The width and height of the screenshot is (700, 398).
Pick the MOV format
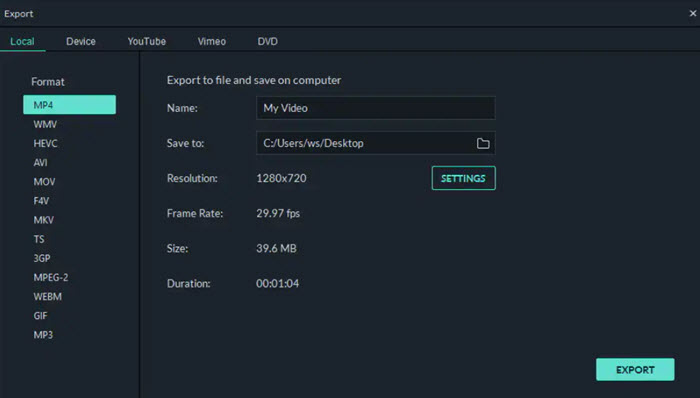[44, 182]
